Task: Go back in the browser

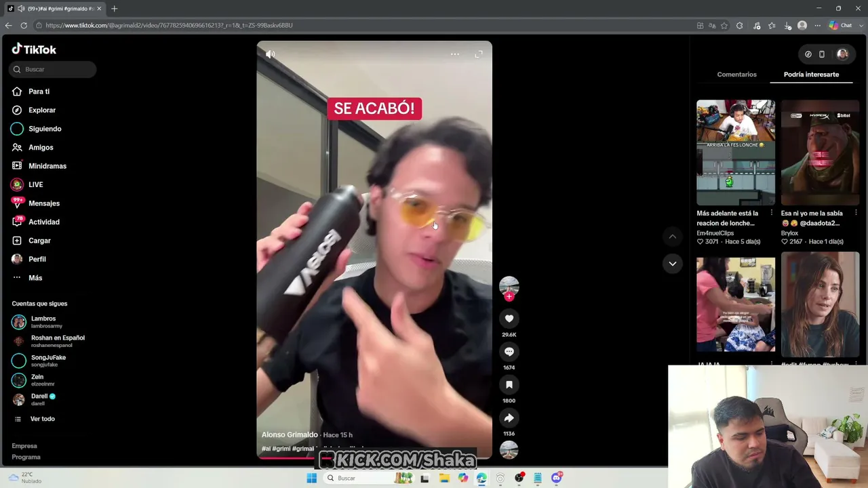Action: point(8,25)
